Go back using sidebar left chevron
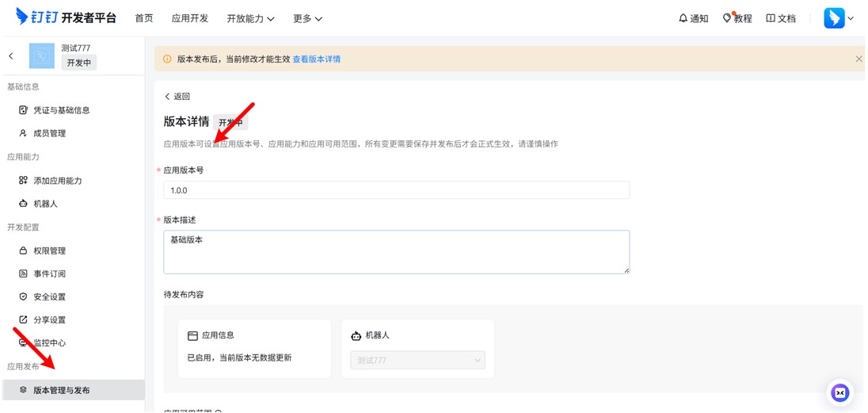 [11, 55]
